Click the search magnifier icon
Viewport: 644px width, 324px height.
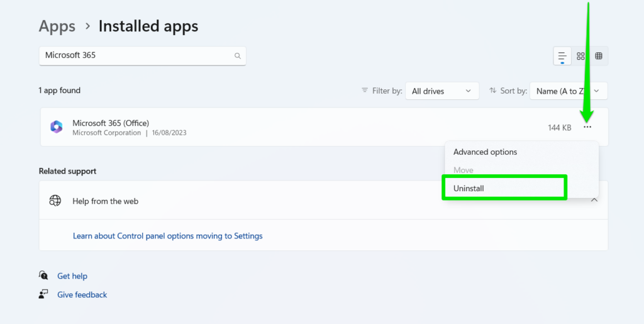[x=238, y=56]
